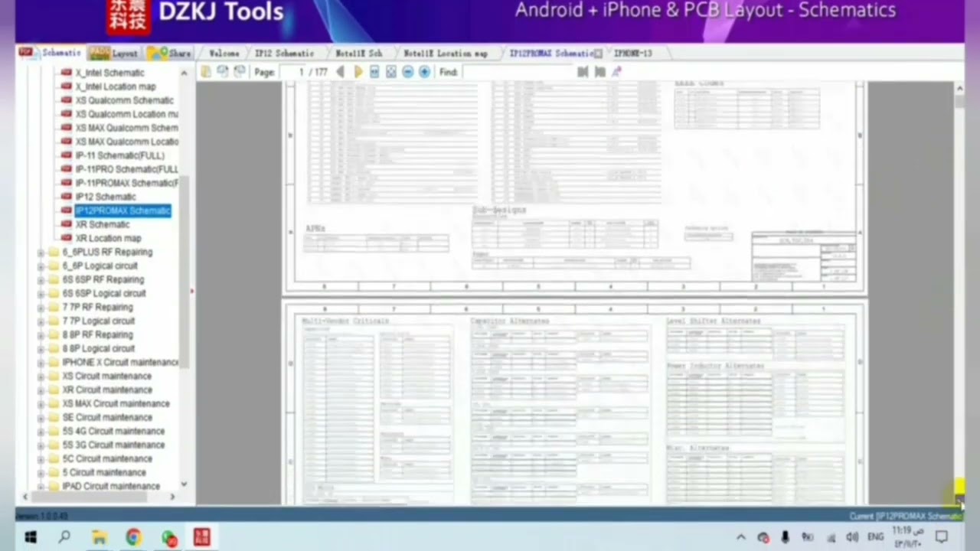This screenshot has height=551, width=980.
Task: Click 5C Circuit maintenance label
Action: coord(107,458)
